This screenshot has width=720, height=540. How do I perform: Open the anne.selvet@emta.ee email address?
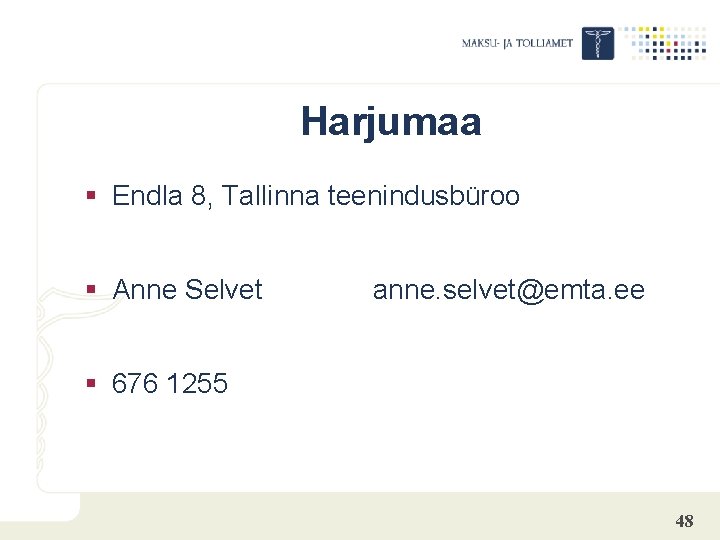509,290
